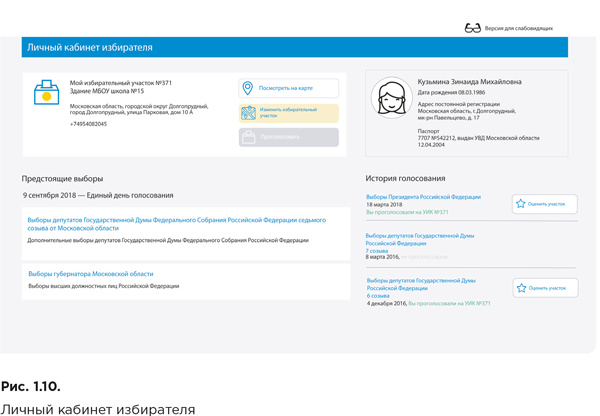Click star icon beside the 18 марта 2018 election
Image resolution: width=600 pixels, height=416 pixels.
pyautogui.click(x=521, y=203)
